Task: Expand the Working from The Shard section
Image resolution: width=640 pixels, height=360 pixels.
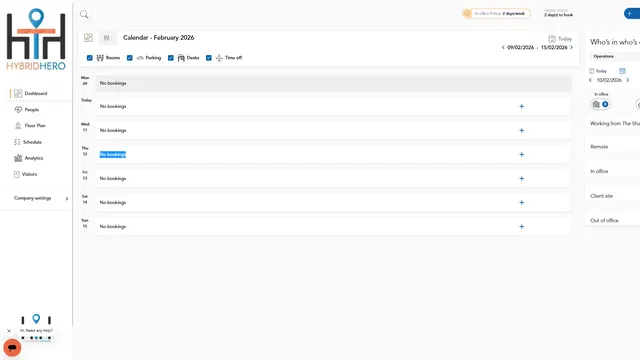Action: [615, 124]
